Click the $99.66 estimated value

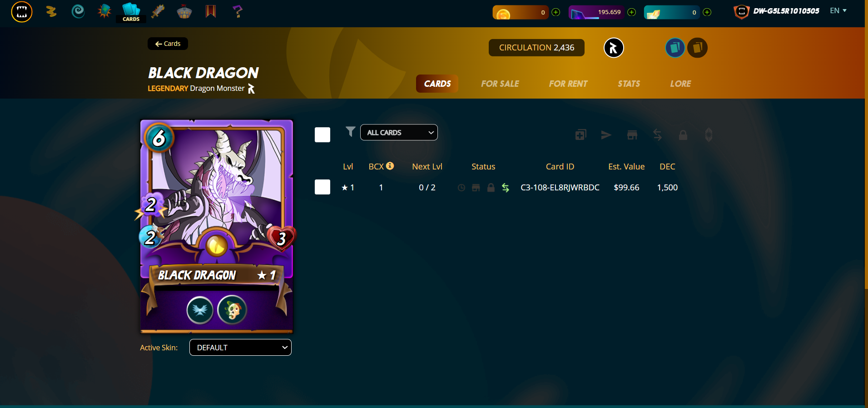tap(626, 187)
